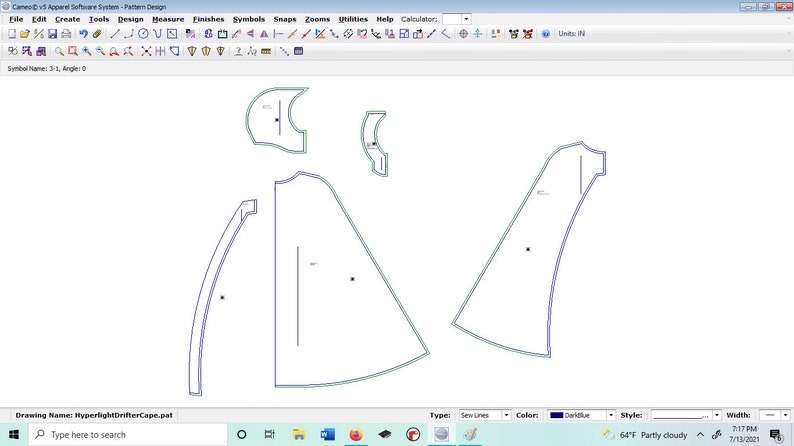Click the weather 64°F Partly cloudy widget
The width and height of the screenshot is (794, 446).
tap(645, 435)
